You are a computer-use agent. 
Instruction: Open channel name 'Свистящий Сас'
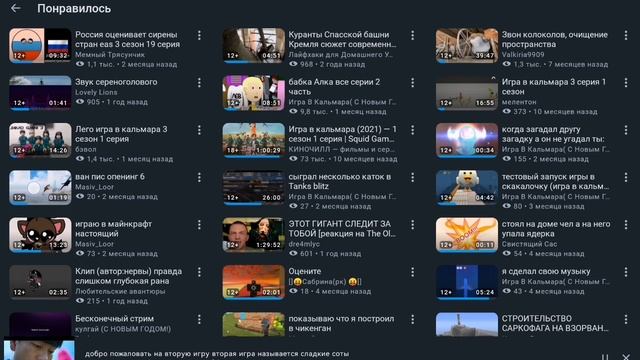(529, 244)
